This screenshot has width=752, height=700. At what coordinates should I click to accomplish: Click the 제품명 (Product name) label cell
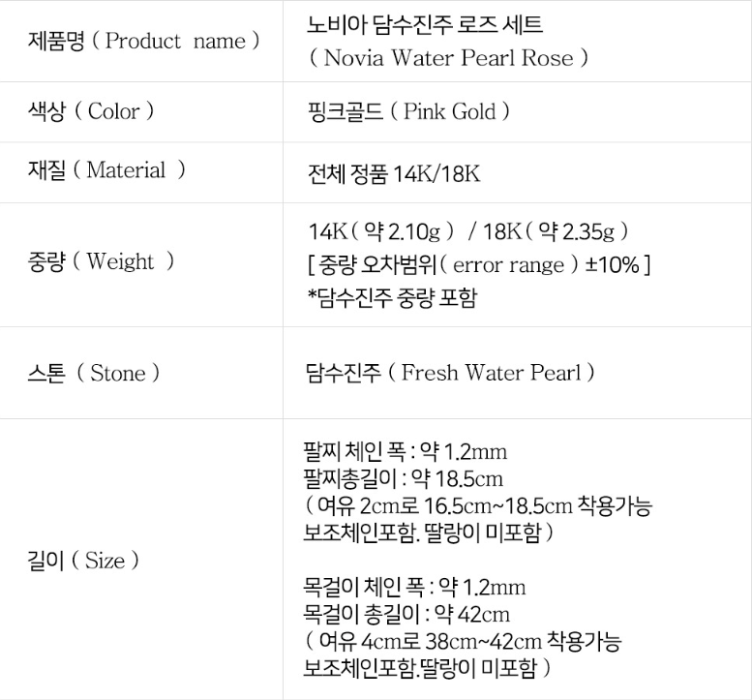pyautogui.click(x=144, y=41)
